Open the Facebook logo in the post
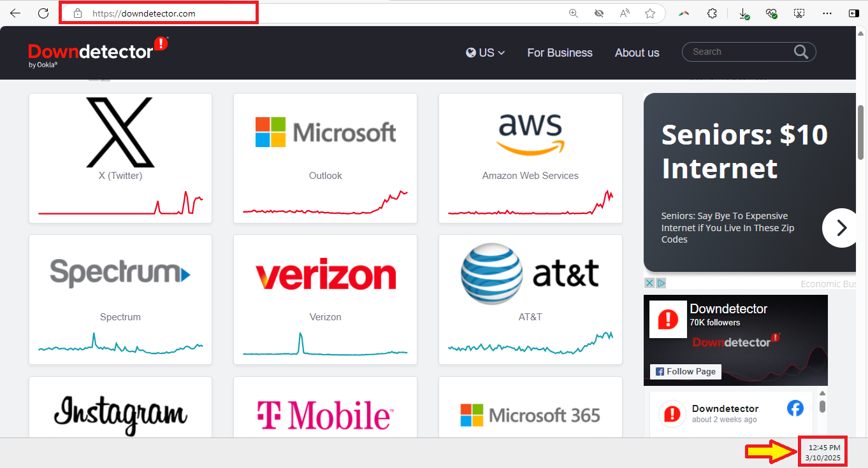The image size is (868, 468). (795, 408)
